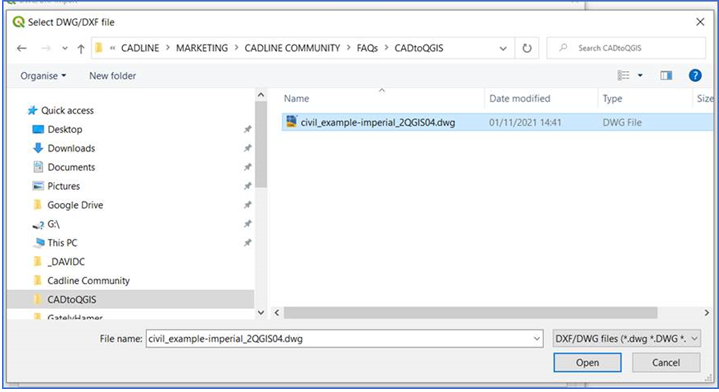The image size is (719, 392).
Task: Expand the File name dropdown arrow
Action: (536, 339)
